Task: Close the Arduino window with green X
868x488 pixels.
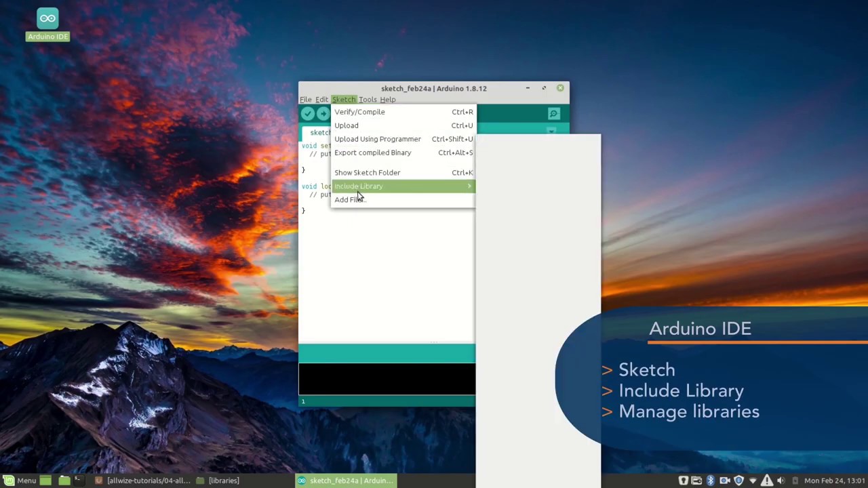Action: (x=560, y=88)
